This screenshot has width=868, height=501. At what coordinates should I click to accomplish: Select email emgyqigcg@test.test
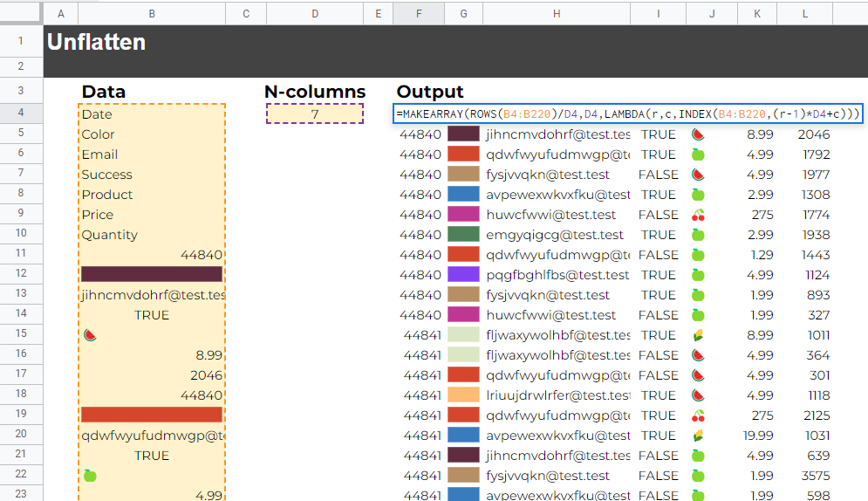point(555,235)
